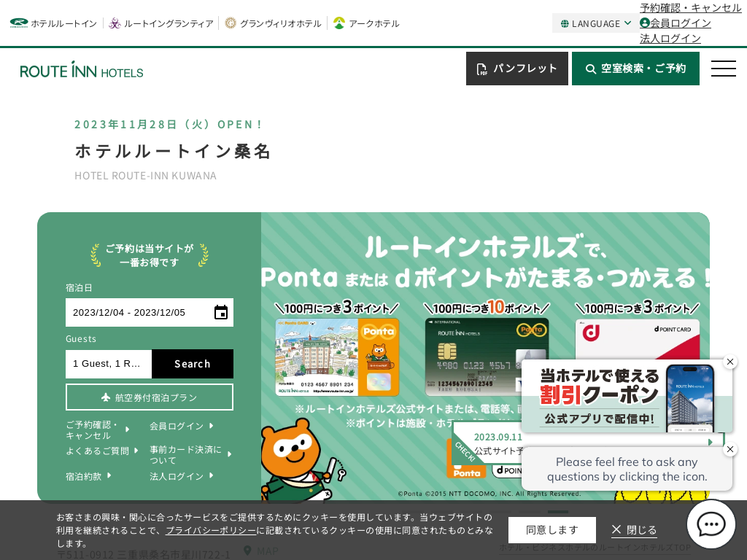Click the Route Inn Ponta VISA credit card image

[x=487, y=357]
